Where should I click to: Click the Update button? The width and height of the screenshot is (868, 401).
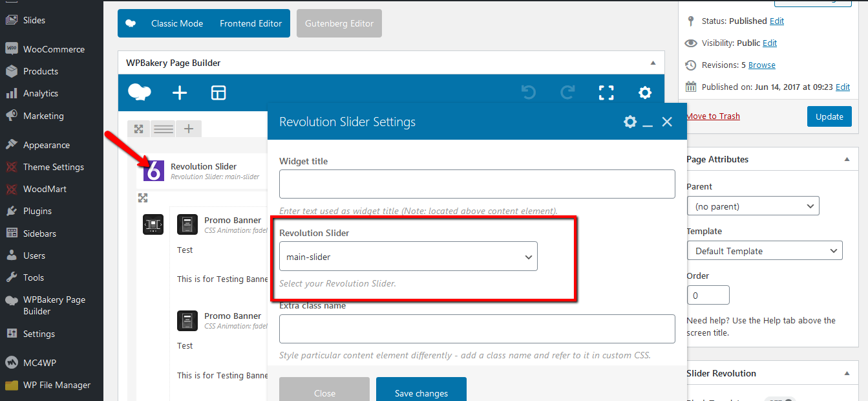coord(829,116)
